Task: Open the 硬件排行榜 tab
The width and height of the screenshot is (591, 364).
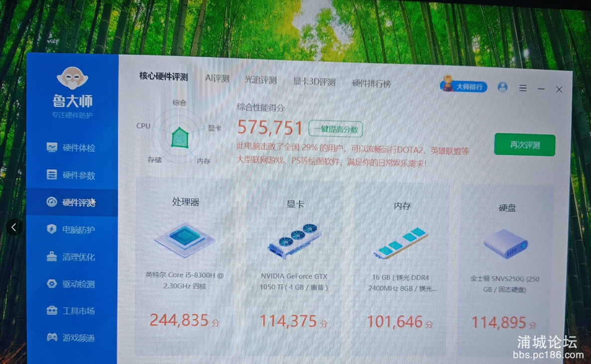Action: [371, 84]
